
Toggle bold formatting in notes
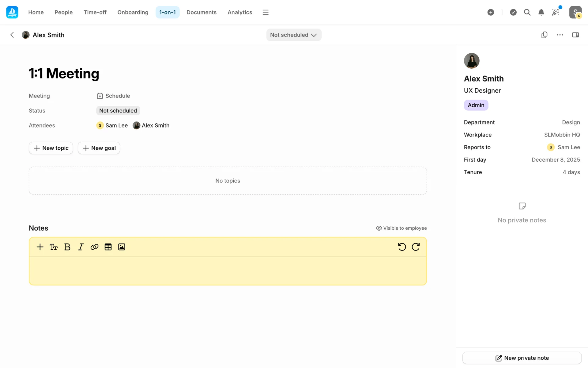[67, 247]
